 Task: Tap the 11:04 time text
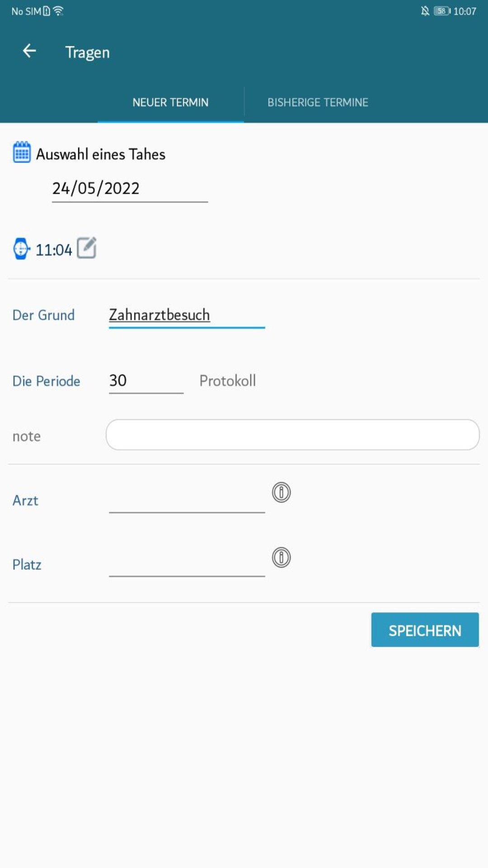[54, 250]
